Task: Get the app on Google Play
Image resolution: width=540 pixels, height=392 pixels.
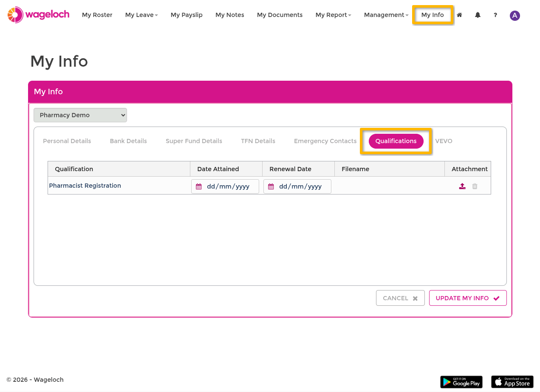Action: click(461, 382)
